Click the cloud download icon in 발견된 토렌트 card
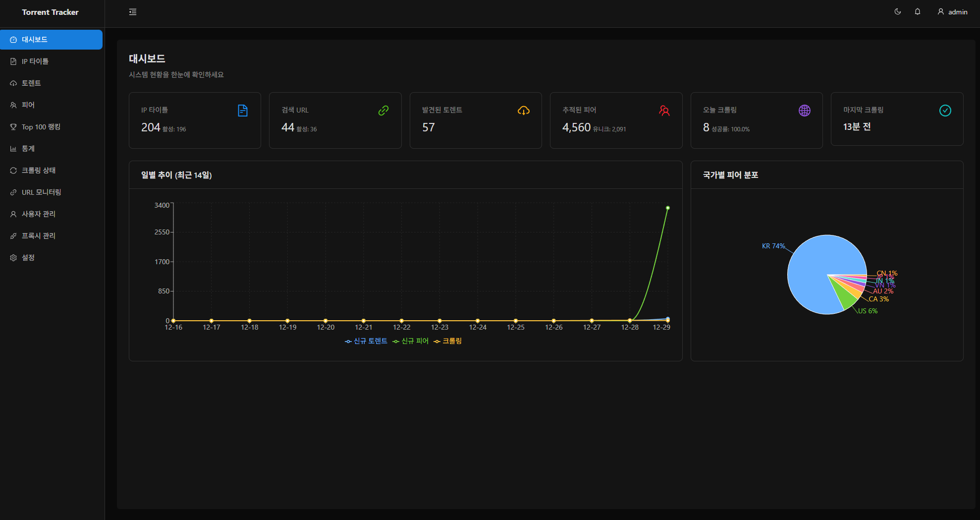 point(523,111)
